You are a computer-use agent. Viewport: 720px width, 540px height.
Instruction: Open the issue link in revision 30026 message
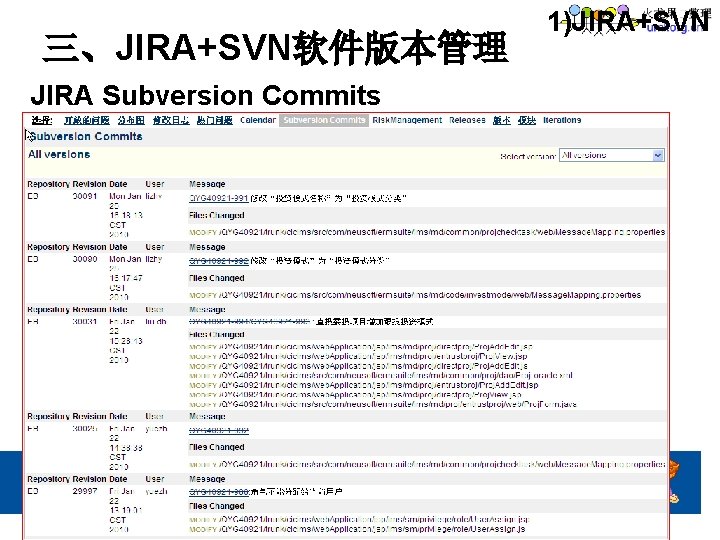click(219, 430)
